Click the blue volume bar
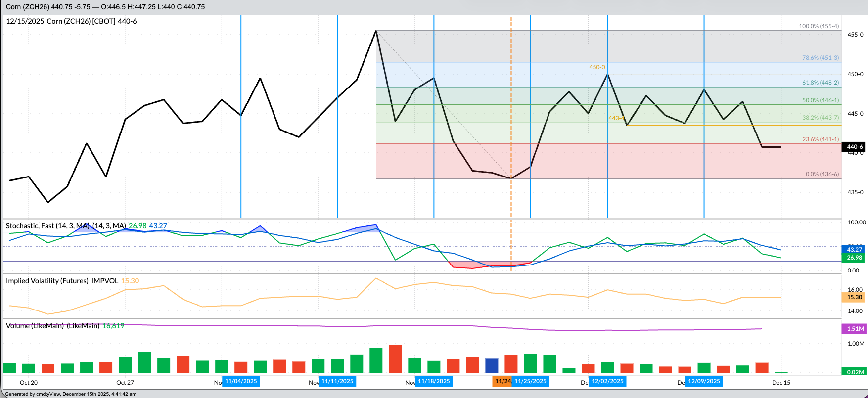The width and height of the screenshot is (868, 398). 492,365
